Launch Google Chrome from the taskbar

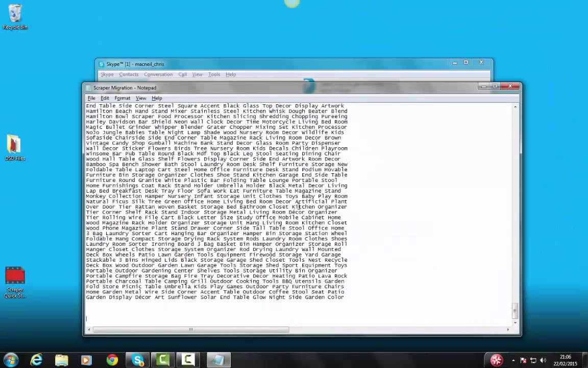click(112, 360)
